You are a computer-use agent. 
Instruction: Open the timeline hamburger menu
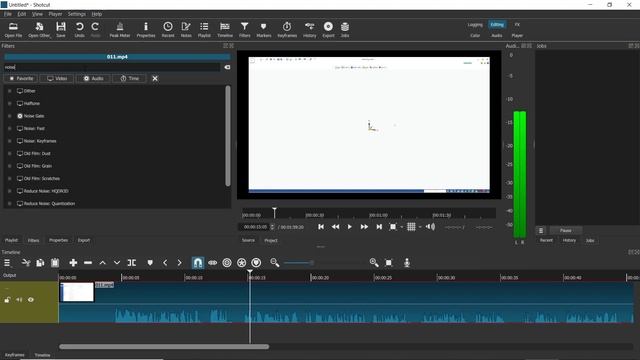7,262
